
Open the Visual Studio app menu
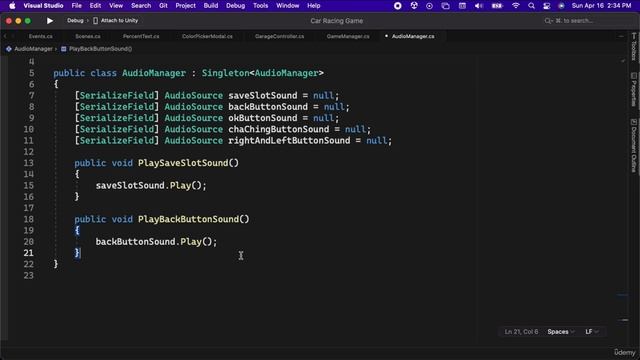(x=43, y=6)
